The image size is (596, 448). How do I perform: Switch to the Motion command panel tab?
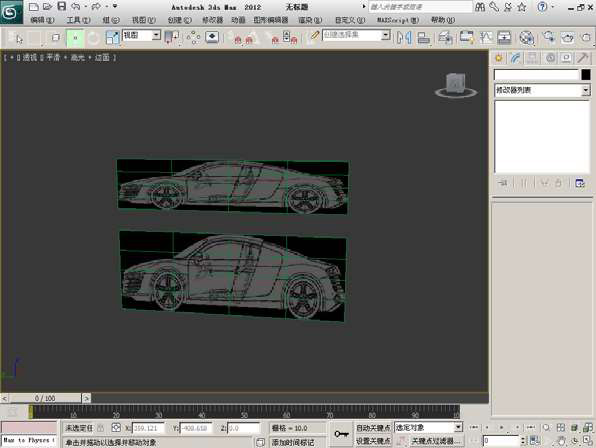pos(550,58)
